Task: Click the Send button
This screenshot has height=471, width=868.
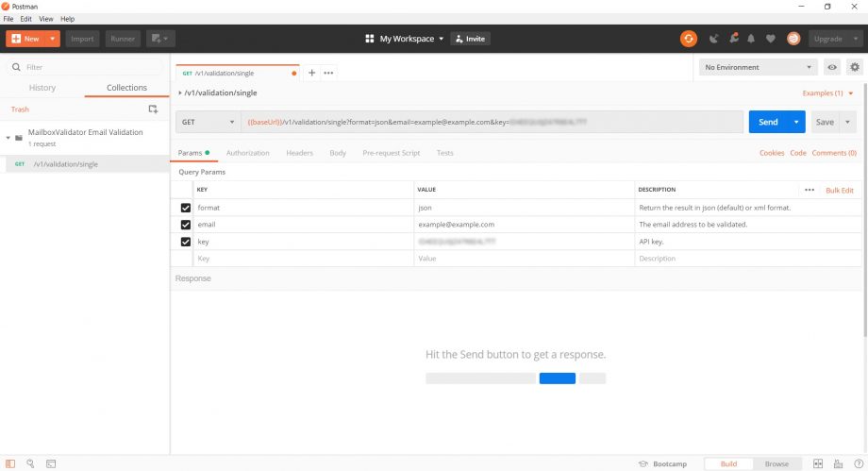Action: [x=768, y=122]
